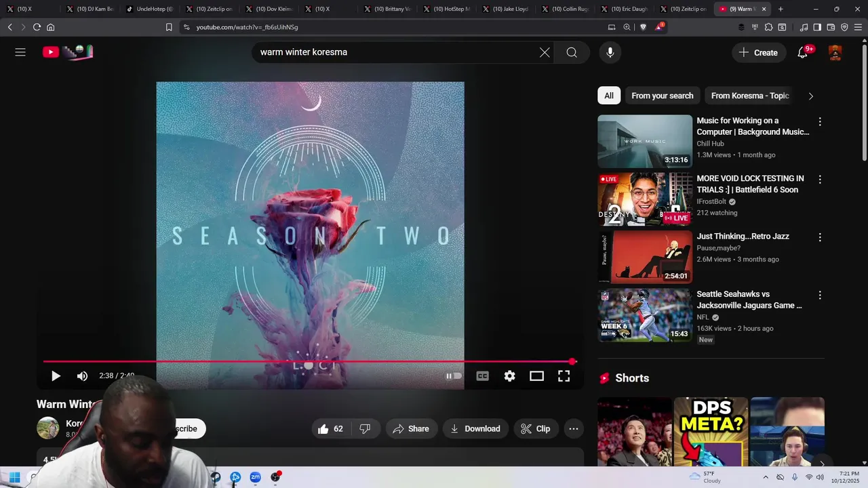Open music playlist toolbar icon
Image resolution: width=868 pixels, height=488 pixels.
[x=804, y=27]
